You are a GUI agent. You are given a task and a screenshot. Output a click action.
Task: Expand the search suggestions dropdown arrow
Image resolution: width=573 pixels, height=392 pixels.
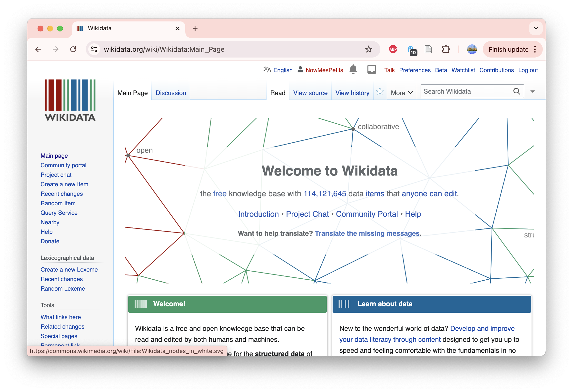(533, 91)
